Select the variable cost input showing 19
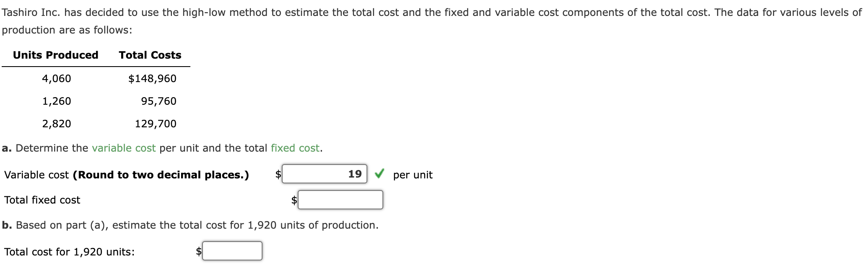The width and height of the screenshot is (868, 268). (325, 173)
